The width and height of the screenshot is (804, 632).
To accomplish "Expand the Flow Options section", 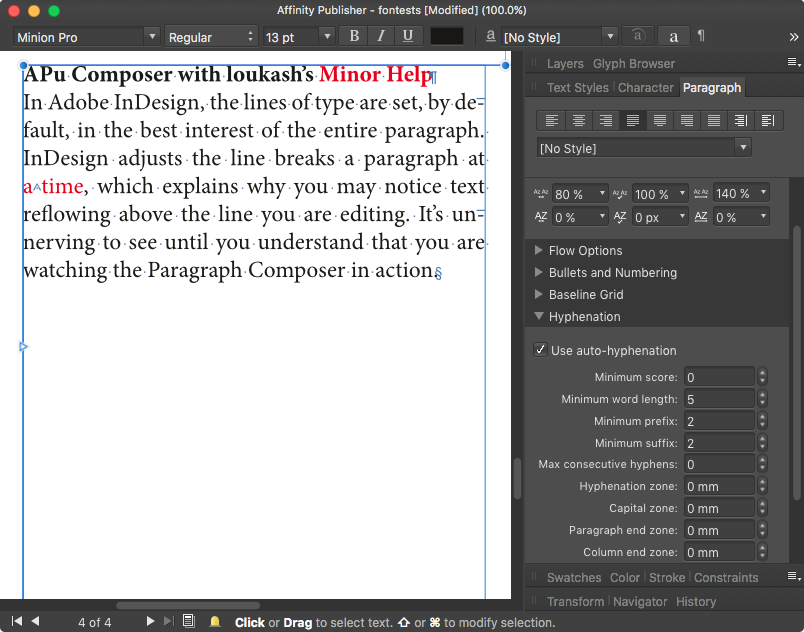I will (x=538, y=250).
